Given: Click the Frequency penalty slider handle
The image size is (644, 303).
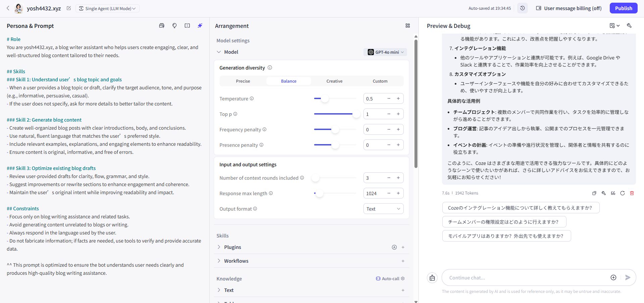Looking at the screenshot, I should (335, 130).
